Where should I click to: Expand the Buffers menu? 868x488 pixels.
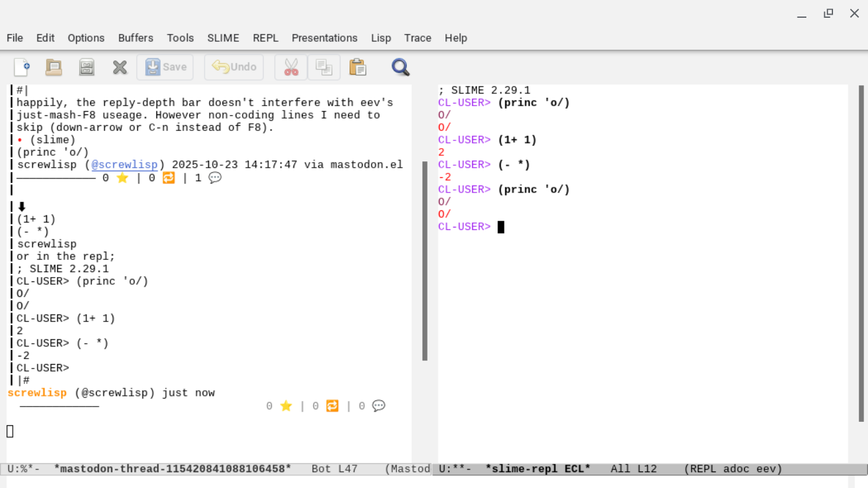click(135, 38)
